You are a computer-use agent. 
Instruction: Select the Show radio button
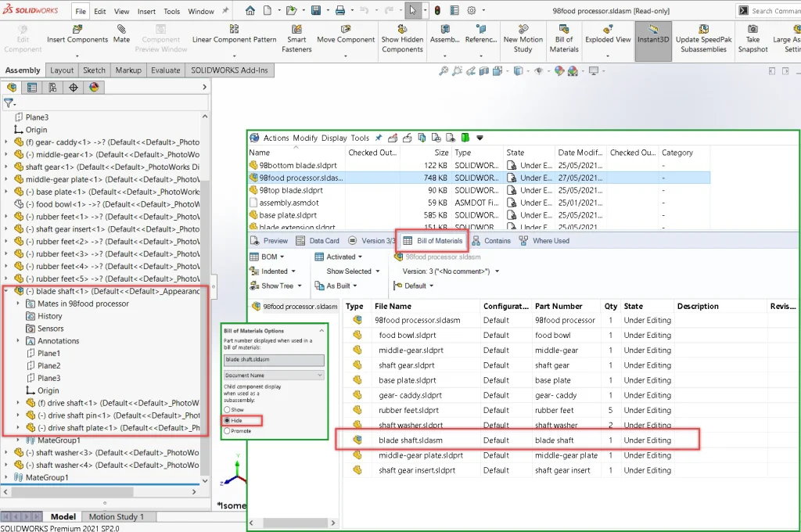pyautogui.click(x=228, y=409)
